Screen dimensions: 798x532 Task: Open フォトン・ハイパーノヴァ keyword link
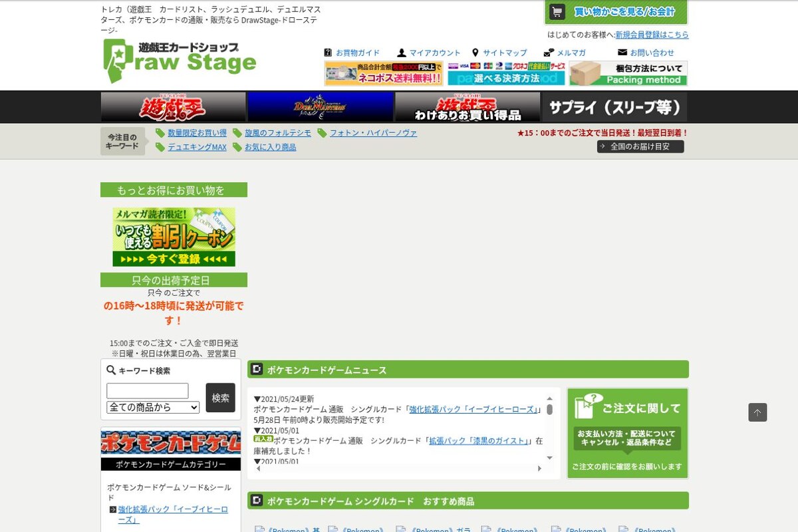(374, 133)
